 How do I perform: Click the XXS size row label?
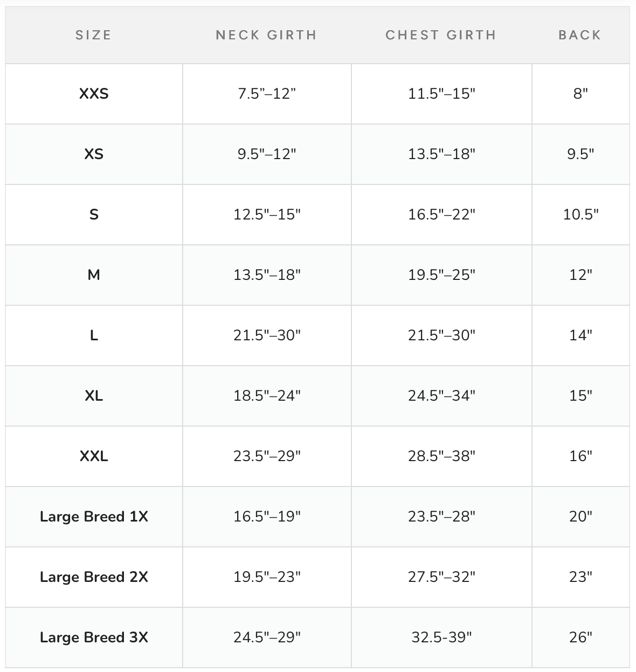click(94, 94)
